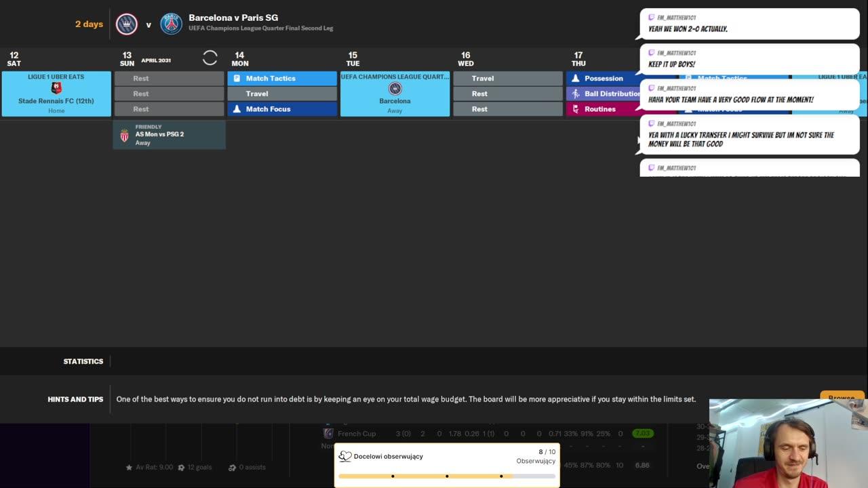Click the 8 / 10 follower count

click(547, 452)
